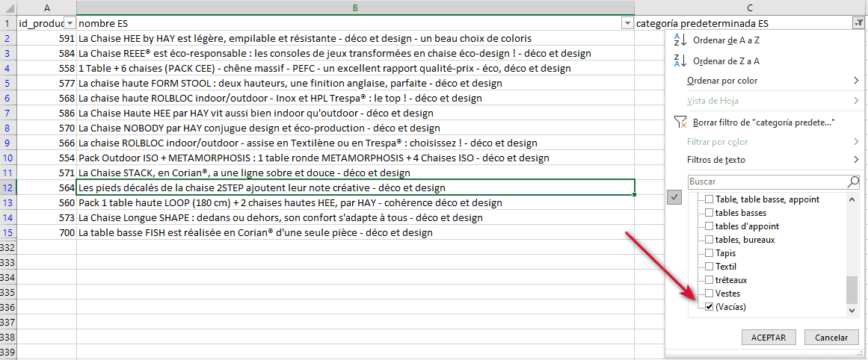This screenshot has width=868, height=360.
Task: Click the '1 Table + 6 chaises' cell
Action: click(x=355, y=68)
